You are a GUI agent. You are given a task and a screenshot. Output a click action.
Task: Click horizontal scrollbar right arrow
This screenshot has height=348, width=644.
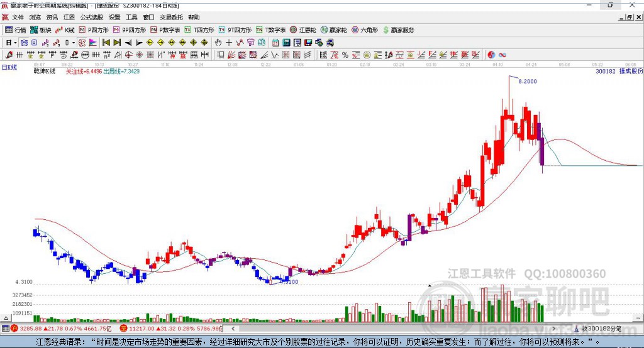(x=553, y=329)
